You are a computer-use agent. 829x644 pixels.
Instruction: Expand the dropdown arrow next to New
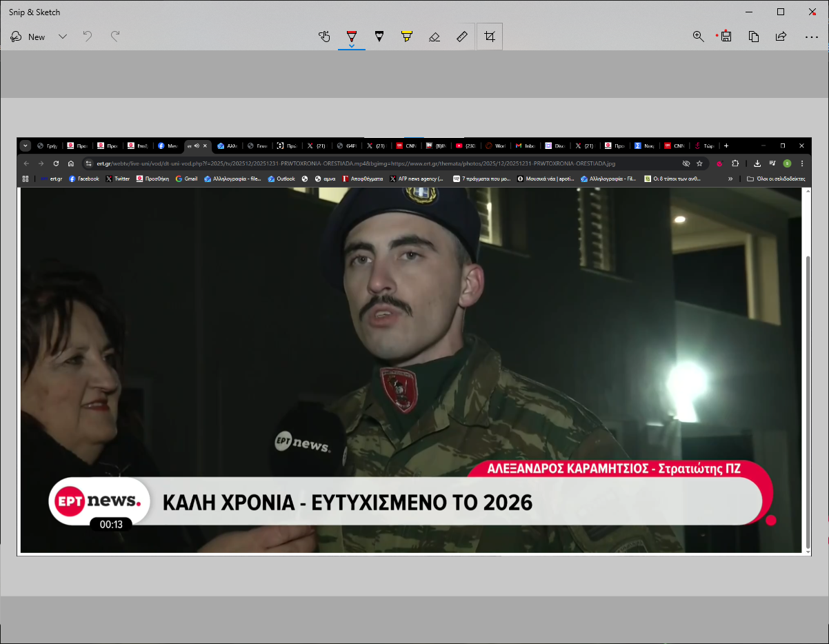click(63, 37)
